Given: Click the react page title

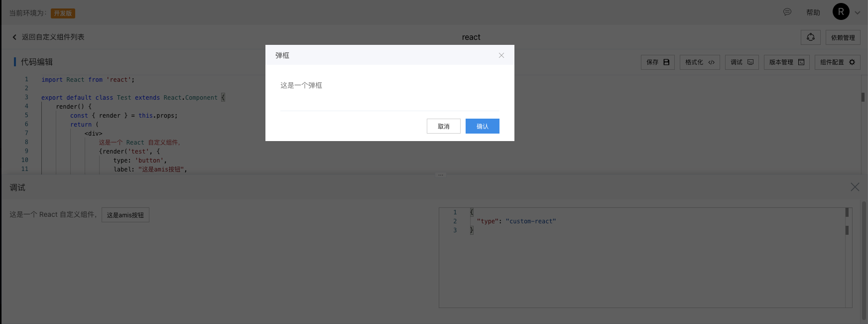Looking at the screenshot, I should [471, 37].
